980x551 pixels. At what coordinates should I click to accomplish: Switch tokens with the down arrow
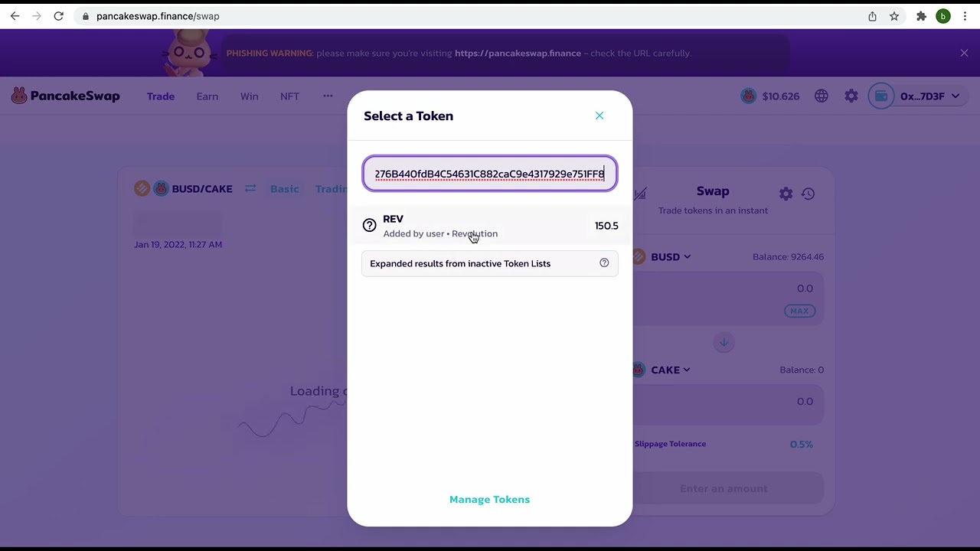[x=724, y=342]
